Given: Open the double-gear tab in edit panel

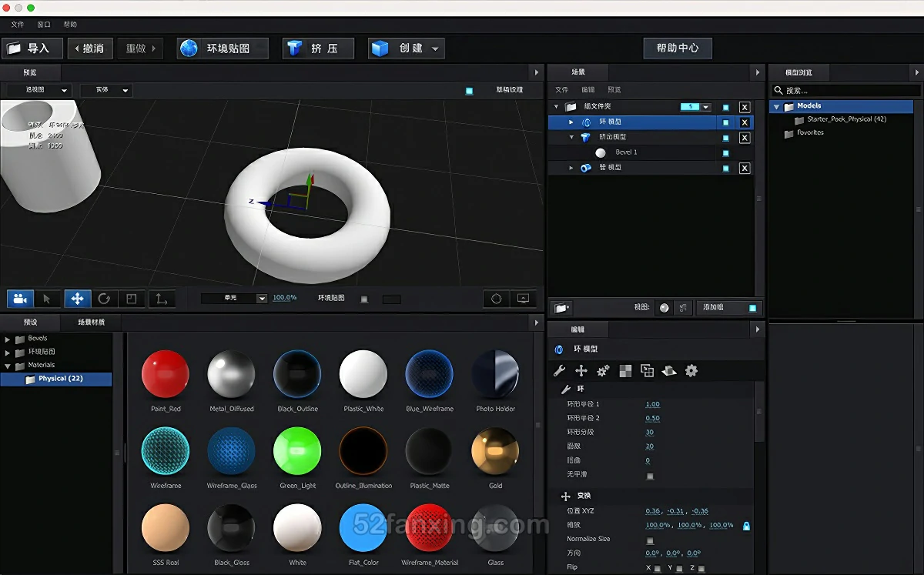Looking at the screenshot, I should 603,371.
